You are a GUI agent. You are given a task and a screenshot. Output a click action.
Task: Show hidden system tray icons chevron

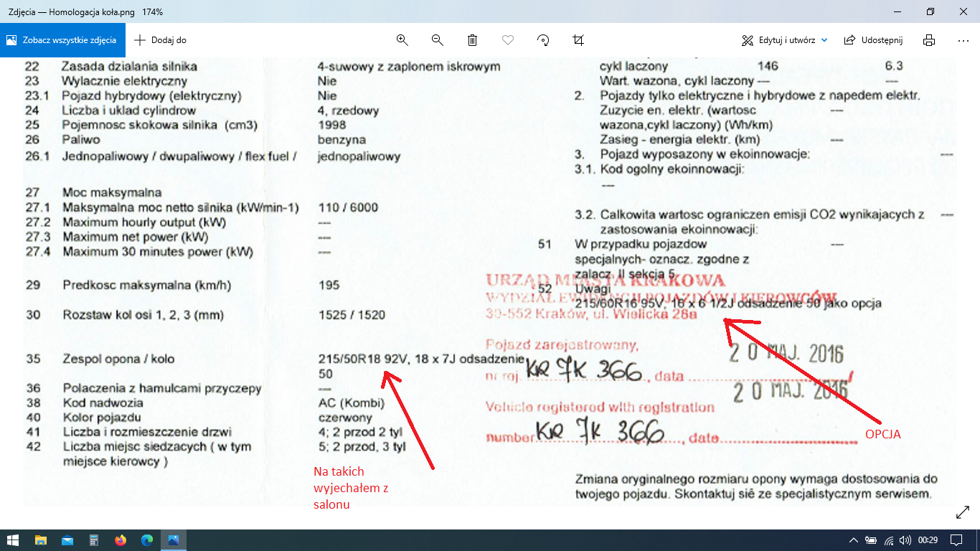coord(853,540)
